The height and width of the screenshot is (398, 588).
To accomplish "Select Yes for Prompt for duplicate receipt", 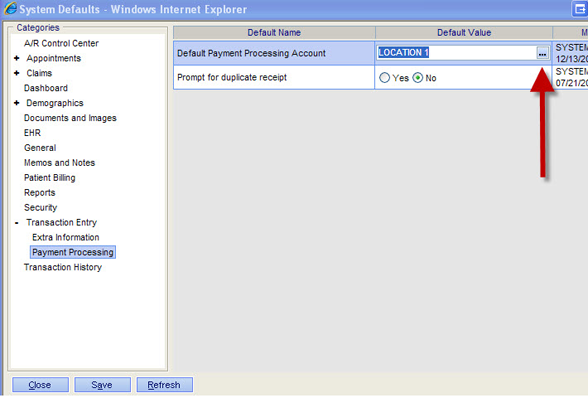I will point(384,78).
